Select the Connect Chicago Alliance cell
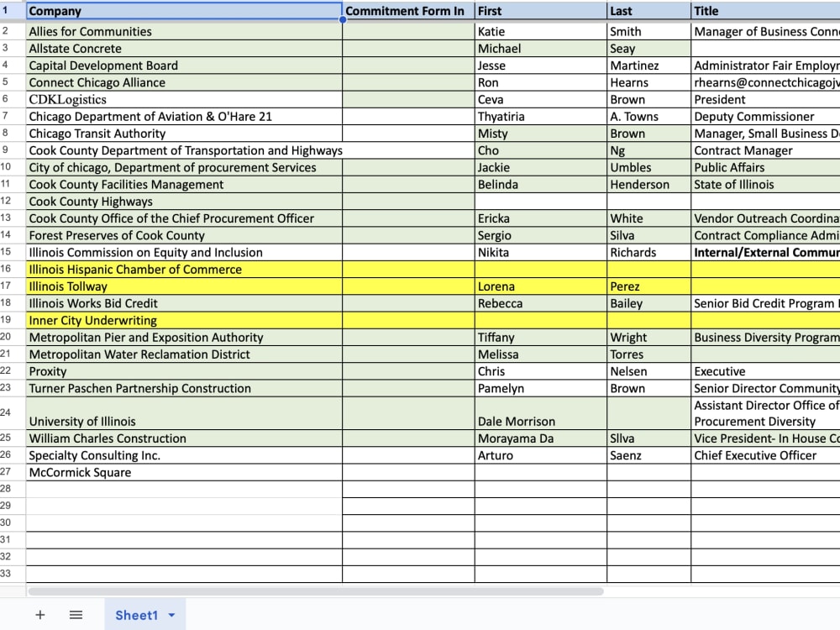The width and height of the screenshot is (840, 630). click(184, 82)
